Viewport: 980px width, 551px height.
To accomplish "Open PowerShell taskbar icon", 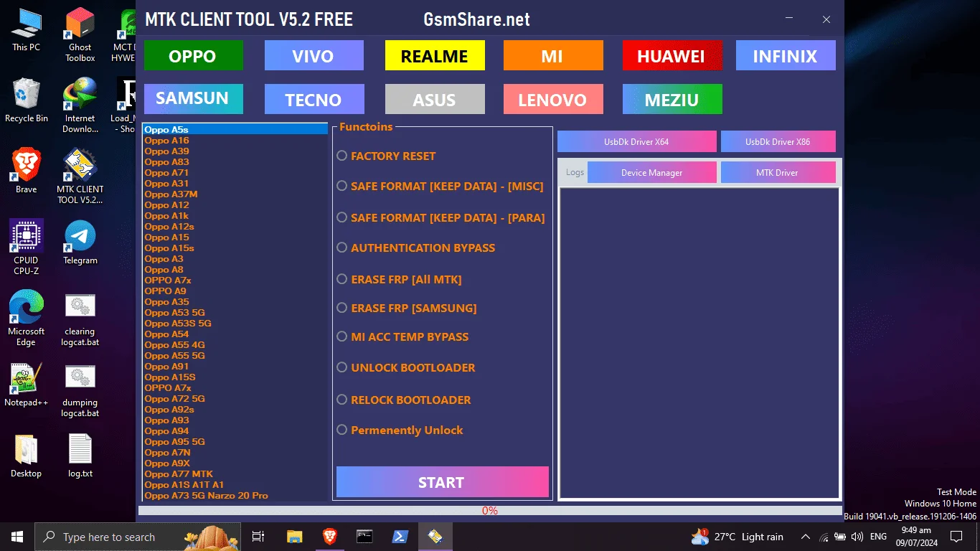I will pyautogui.click(x=400, y=537).
